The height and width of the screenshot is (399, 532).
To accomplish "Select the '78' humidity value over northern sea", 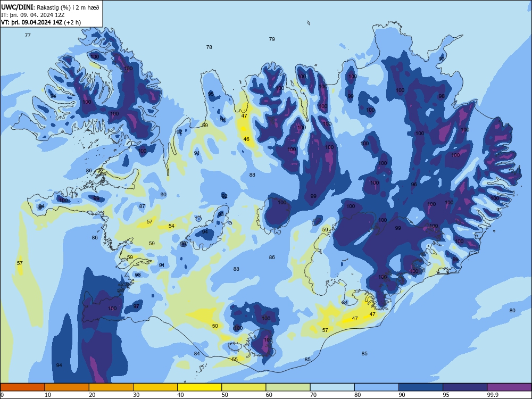I will [x=209, y=47].
